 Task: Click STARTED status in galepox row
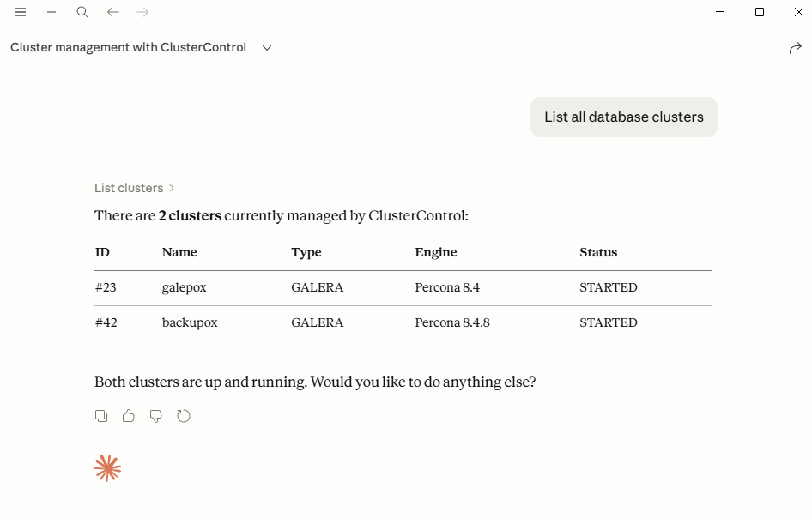608,287
